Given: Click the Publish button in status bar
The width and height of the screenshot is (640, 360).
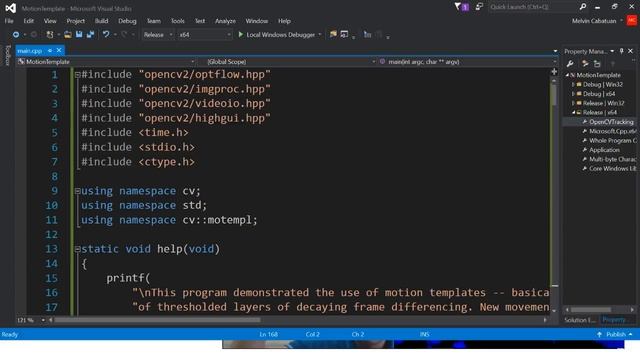Looking at the screenshot, I should click(615, 334).
